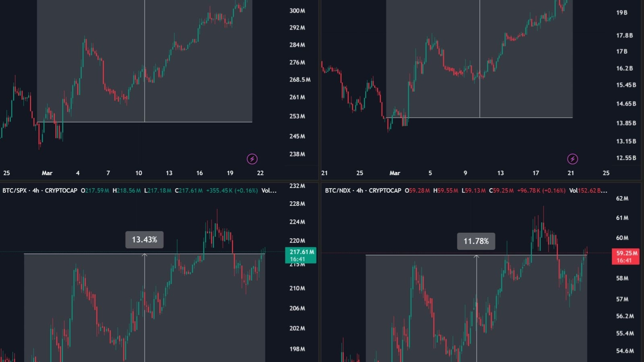The image size is (644, 362).
Task: Click the open value O217.59M
Action: pos(95,190)
